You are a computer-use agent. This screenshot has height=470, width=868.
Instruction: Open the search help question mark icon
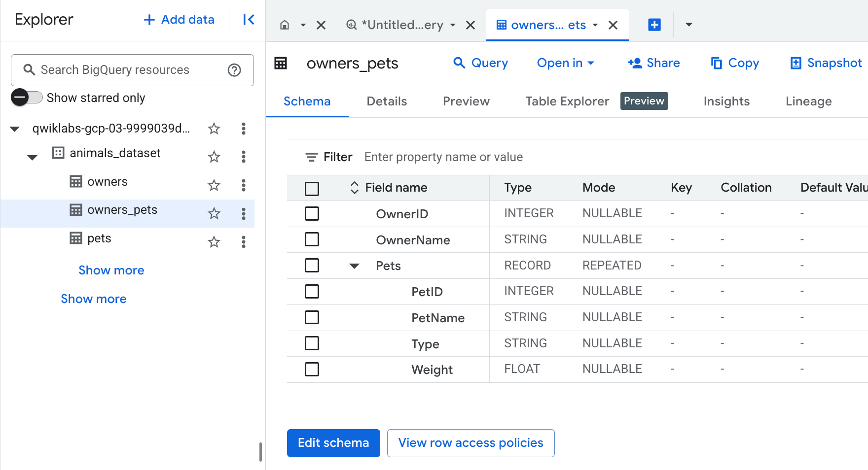tap(234, 70)
